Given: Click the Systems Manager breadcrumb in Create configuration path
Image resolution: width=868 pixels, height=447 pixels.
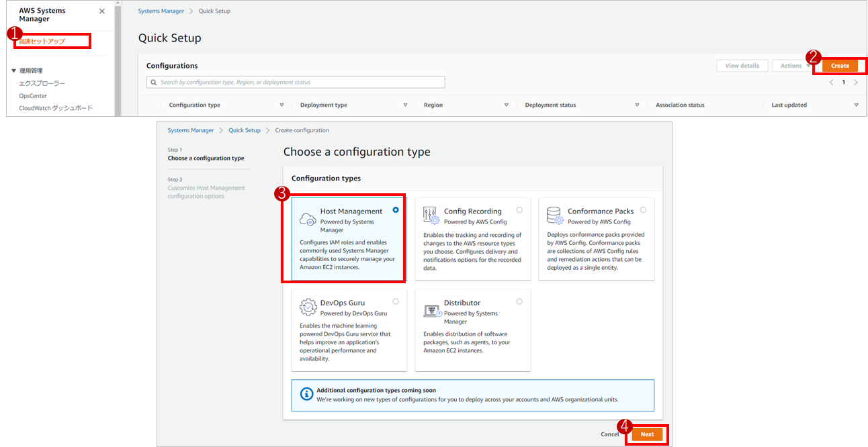Looking at the screenshot, I should [x=191, y=130].
